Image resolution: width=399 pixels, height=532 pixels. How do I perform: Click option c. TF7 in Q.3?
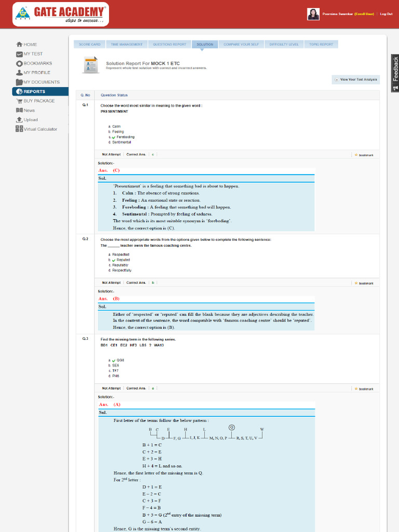coord(113,371)
